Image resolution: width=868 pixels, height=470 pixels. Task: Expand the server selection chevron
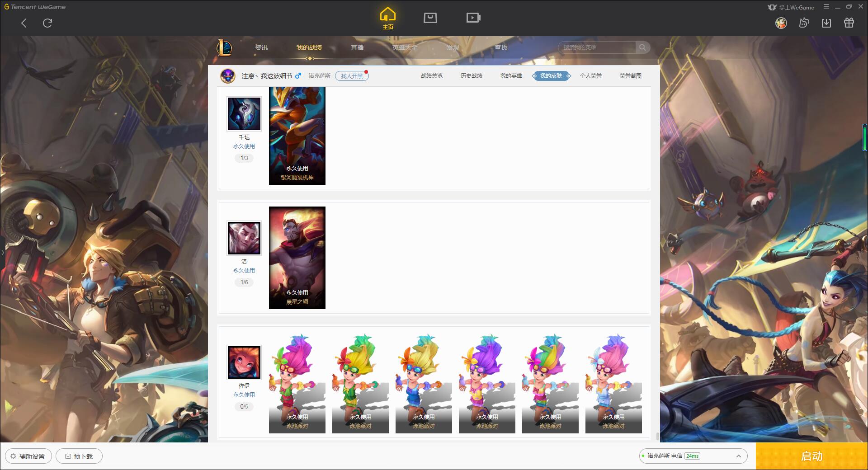[x=739, y=456]
